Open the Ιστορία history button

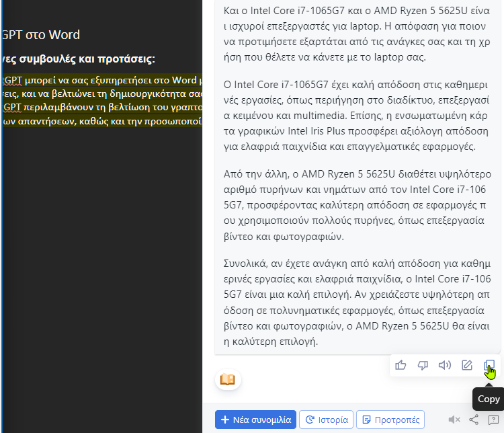[326, 420]
